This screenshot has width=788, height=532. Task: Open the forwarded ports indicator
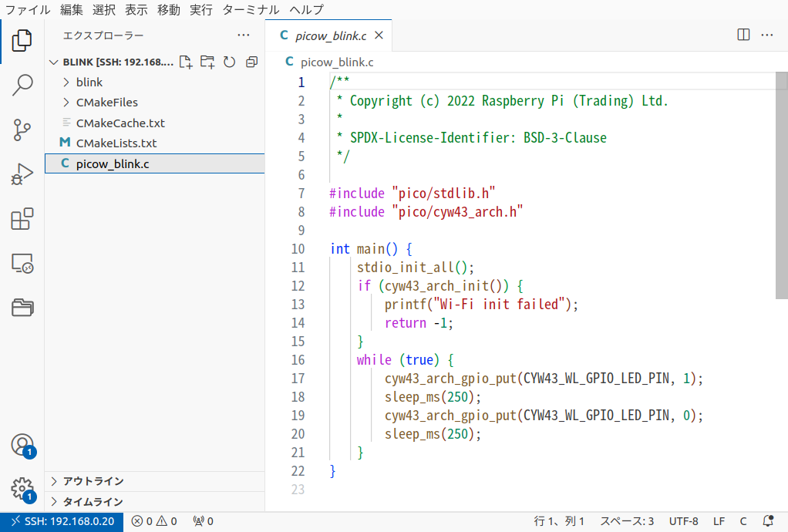[203, 520]
